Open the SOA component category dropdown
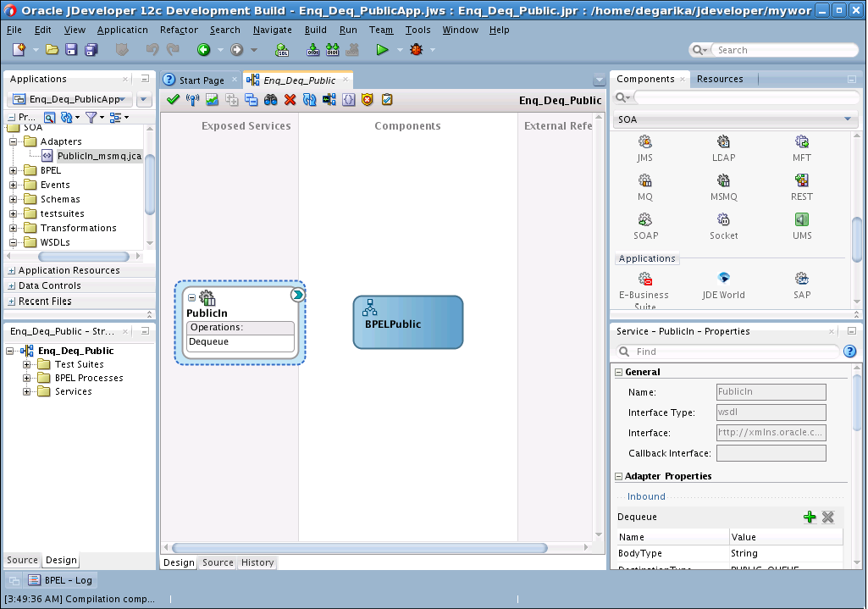Image resolution: width=868 pixels, height=609 pixels. click(848, 119)
